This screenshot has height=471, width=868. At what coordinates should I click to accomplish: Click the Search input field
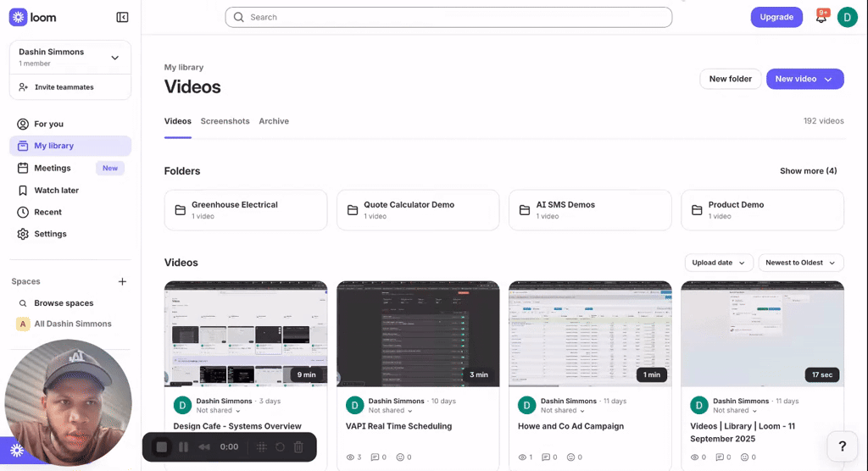coord(448,17)
